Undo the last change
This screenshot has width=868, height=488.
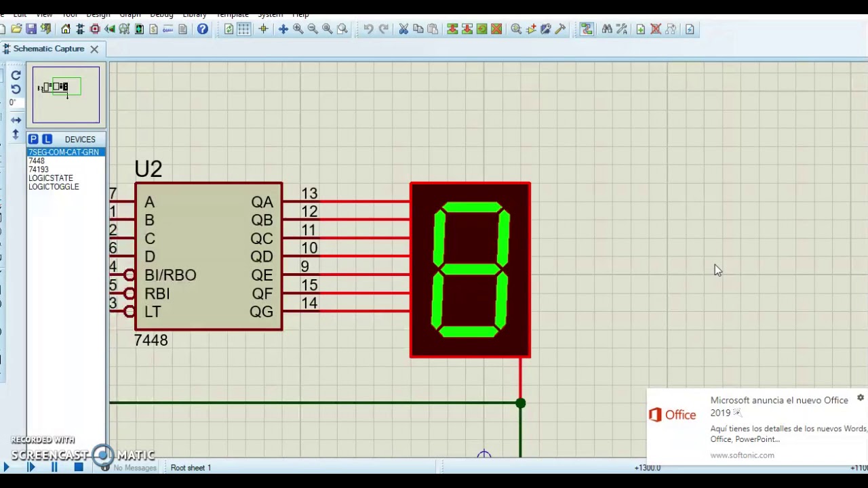(x=368, y=29)
